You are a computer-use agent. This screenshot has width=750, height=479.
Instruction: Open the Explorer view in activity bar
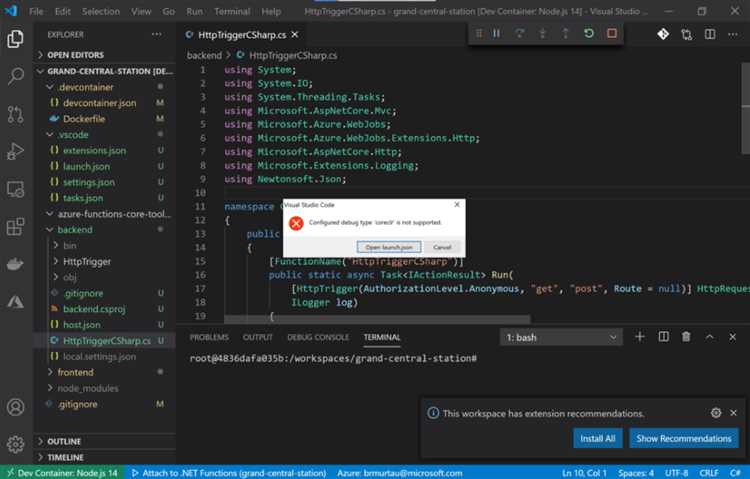tap(15, 39)
